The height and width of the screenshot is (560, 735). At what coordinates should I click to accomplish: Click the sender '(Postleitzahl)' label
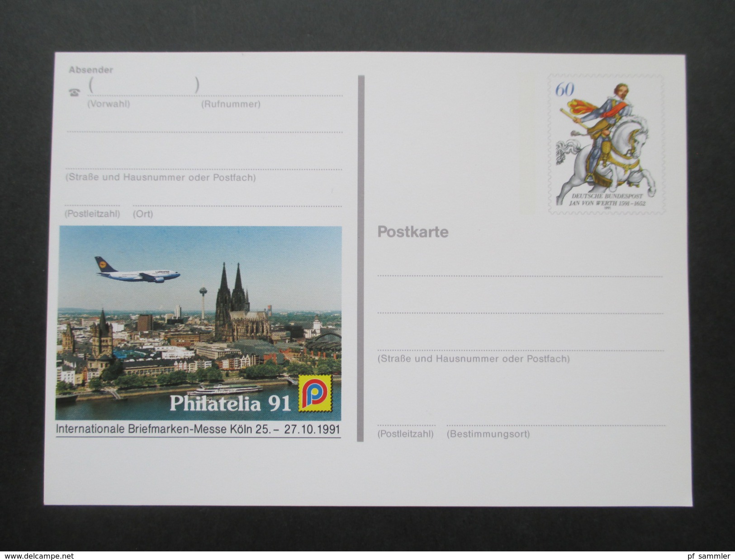coord(92,214)
